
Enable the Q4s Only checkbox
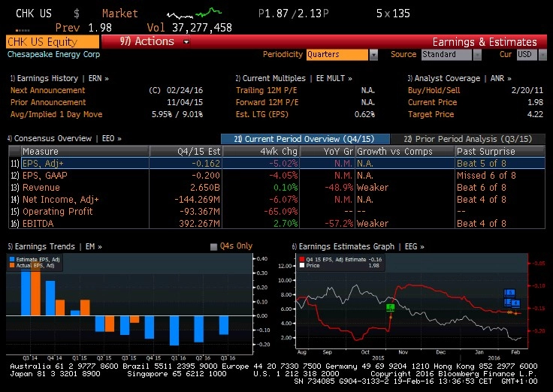pos(213,247)
